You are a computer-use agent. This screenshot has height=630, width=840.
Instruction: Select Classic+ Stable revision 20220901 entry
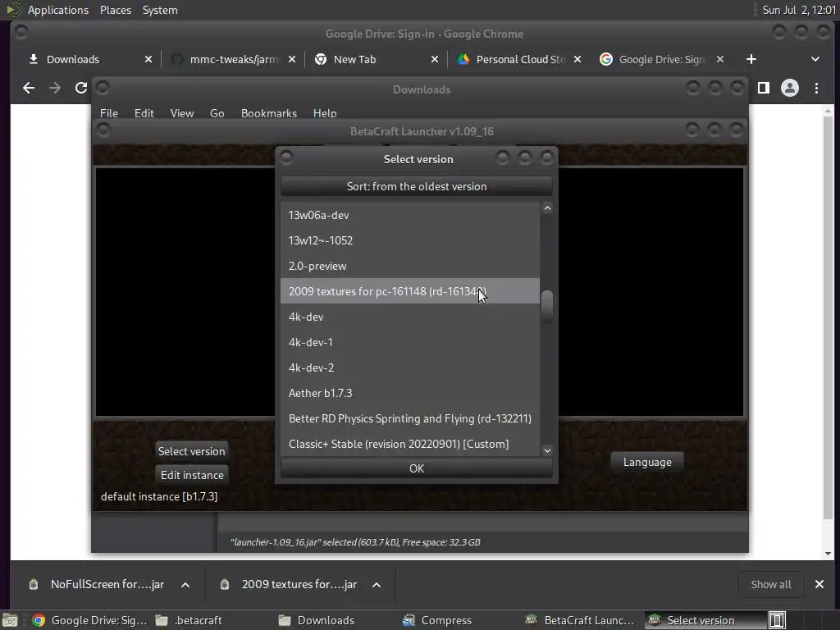pos(410,444)
